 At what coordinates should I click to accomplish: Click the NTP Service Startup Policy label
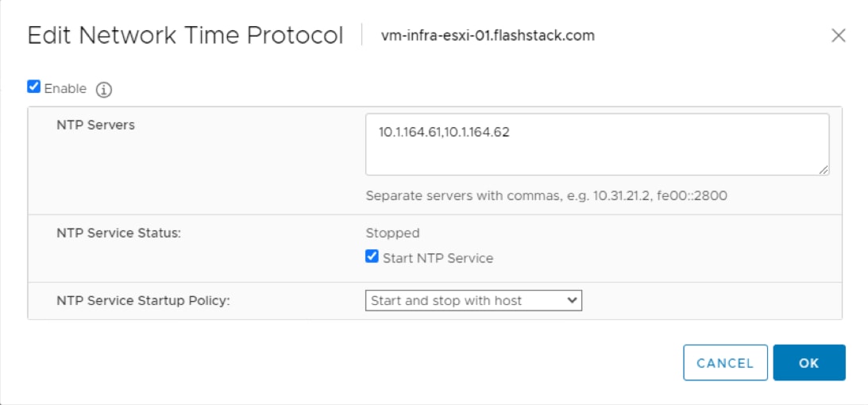[143, 301]
